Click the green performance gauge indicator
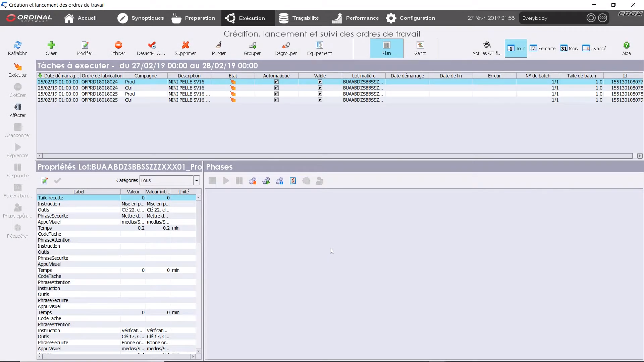 [591, 18]
